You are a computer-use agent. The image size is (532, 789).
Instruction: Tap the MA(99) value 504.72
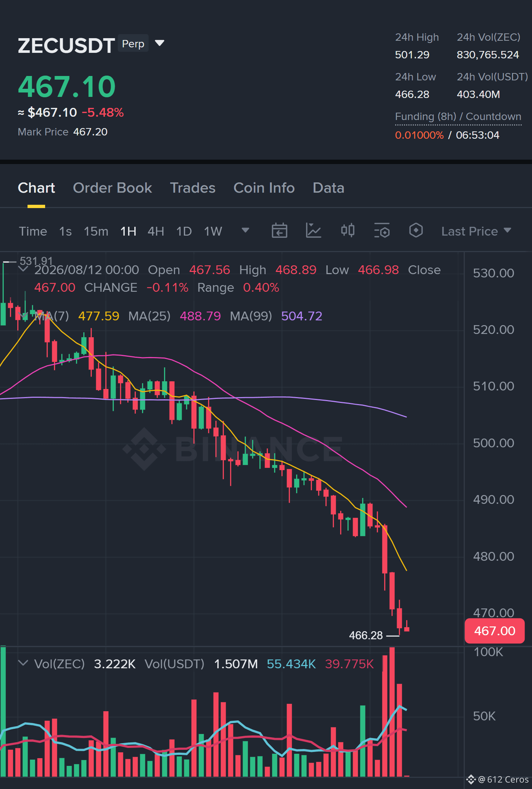(302, 316)
